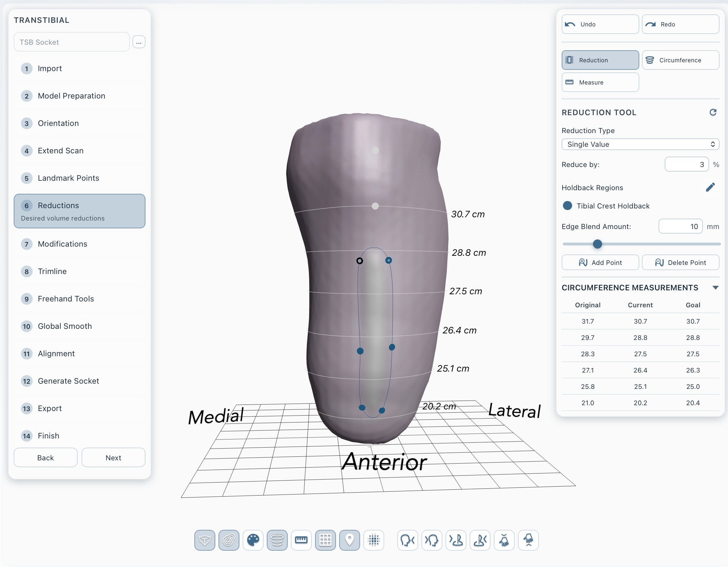
Task: Select step 6 Reductions
Action: tap(79, 211)
